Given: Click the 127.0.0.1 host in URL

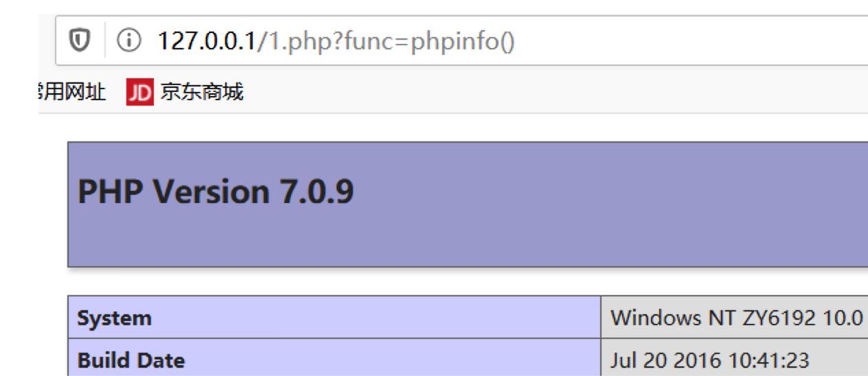Looking at the screenshot, I should [206, 41].
